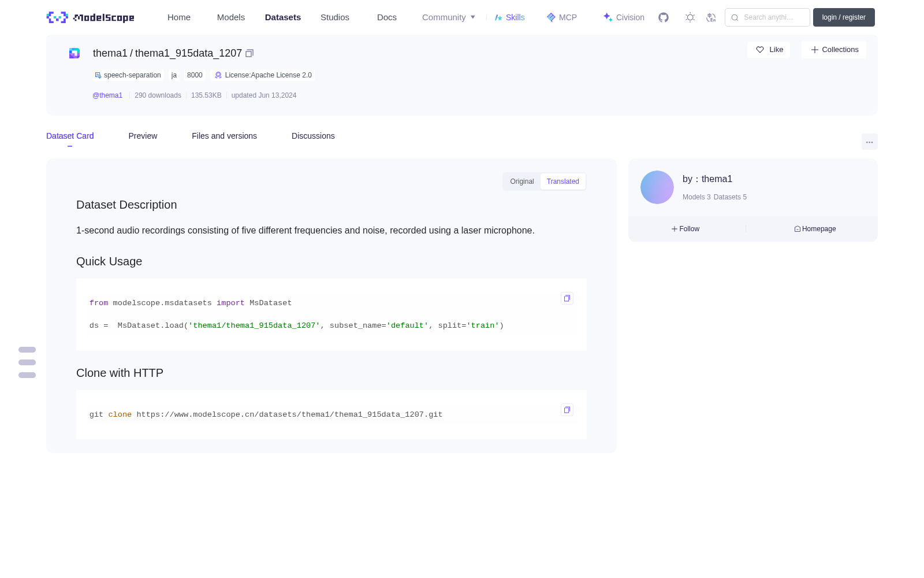
Task: Copy the git clone command
Action: (567, 410)
